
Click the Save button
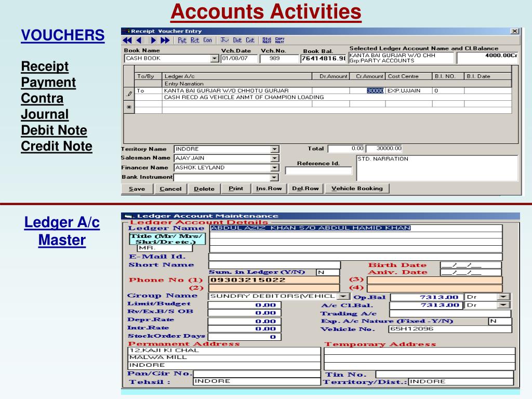point(137,189)
